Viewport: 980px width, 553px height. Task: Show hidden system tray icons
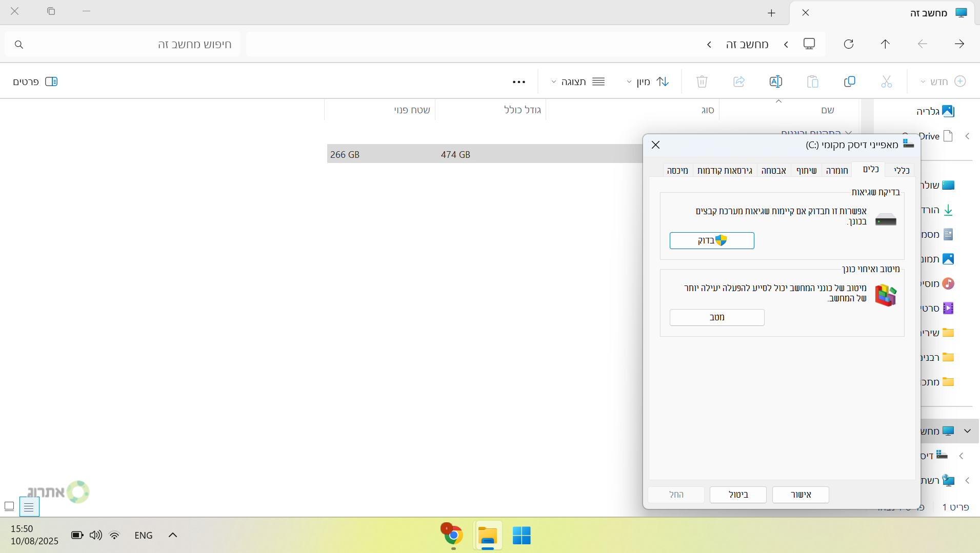(x=173, y=535)
